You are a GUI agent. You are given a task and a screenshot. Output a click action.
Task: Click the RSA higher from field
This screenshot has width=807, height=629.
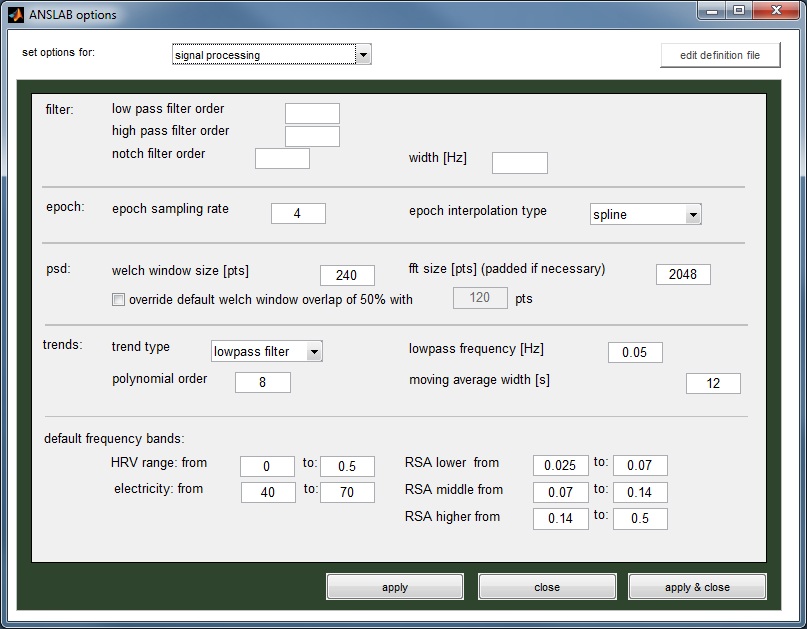coord(560,519)
